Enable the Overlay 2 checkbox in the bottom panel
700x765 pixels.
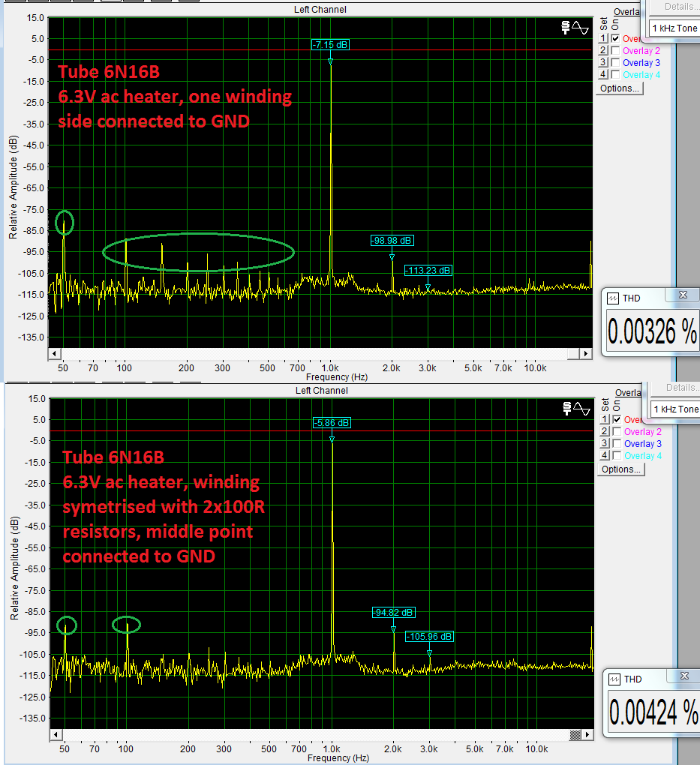pyautogui.click(x=617, y=431)
